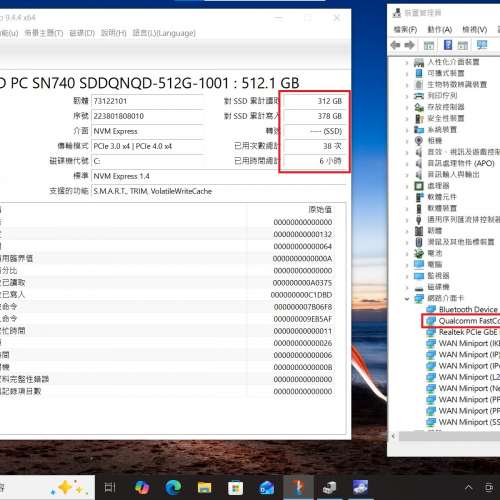Click firmware field 73122101
The height and width of the screenshot is (500, 500).
tap(147, 101)
